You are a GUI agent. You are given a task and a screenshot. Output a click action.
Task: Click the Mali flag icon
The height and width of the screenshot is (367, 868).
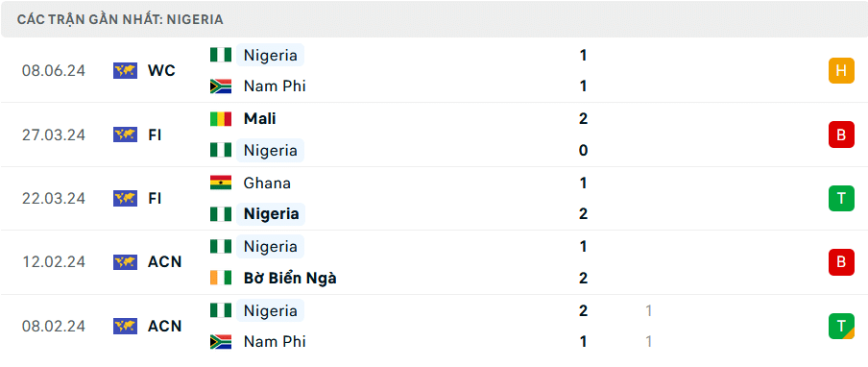point(220,119)
